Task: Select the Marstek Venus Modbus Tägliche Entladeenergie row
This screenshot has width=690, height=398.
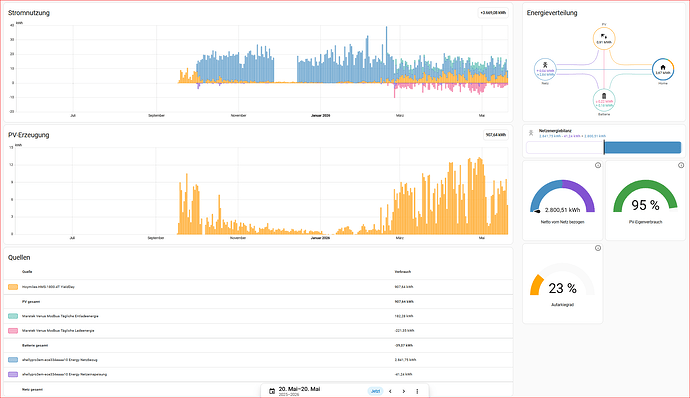Action: [x=258, y=316]
